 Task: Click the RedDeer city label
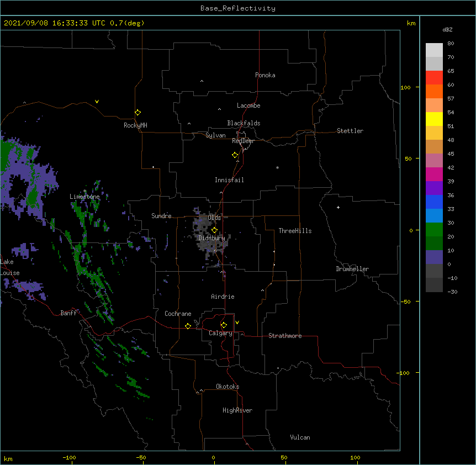[243, 141]
